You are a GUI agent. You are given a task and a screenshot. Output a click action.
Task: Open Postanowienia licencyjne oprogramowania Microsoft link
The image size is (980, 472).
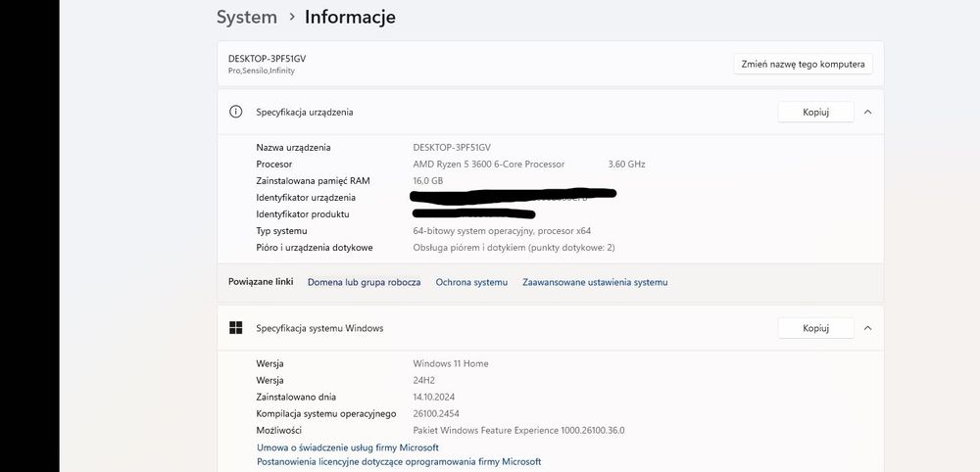pos(398,461)
